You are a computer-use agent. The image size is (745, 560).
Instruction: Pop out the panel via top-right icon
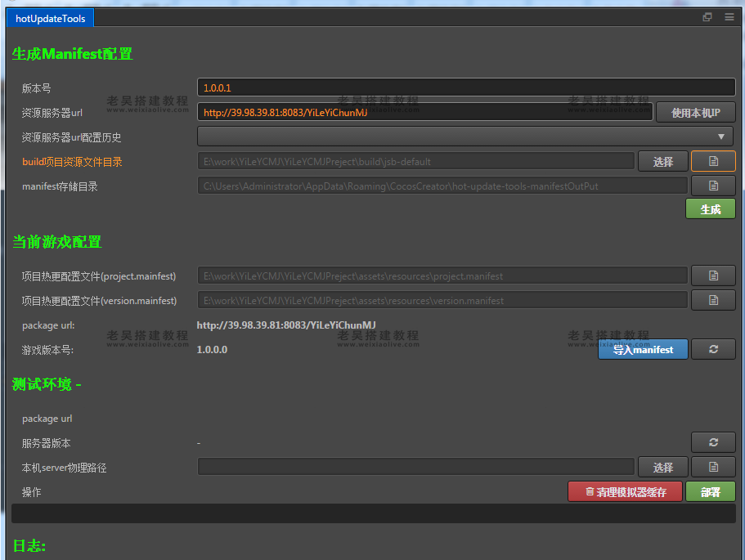707,17
